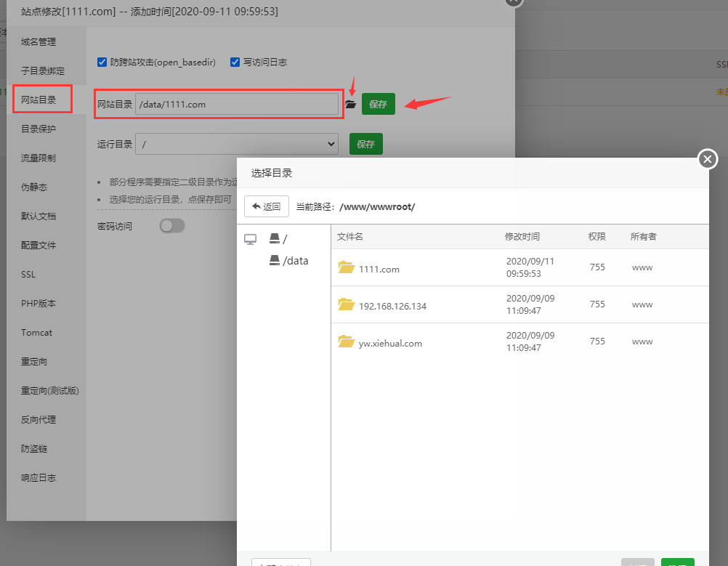
Task: Toggle the 密码访问 switch
Action: (x=172, y=226)
